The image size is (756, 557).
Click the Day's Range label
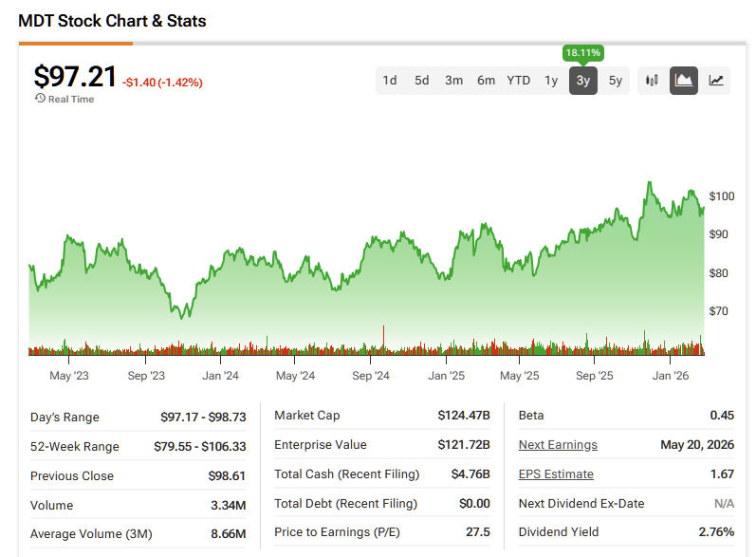coord(65,418)
